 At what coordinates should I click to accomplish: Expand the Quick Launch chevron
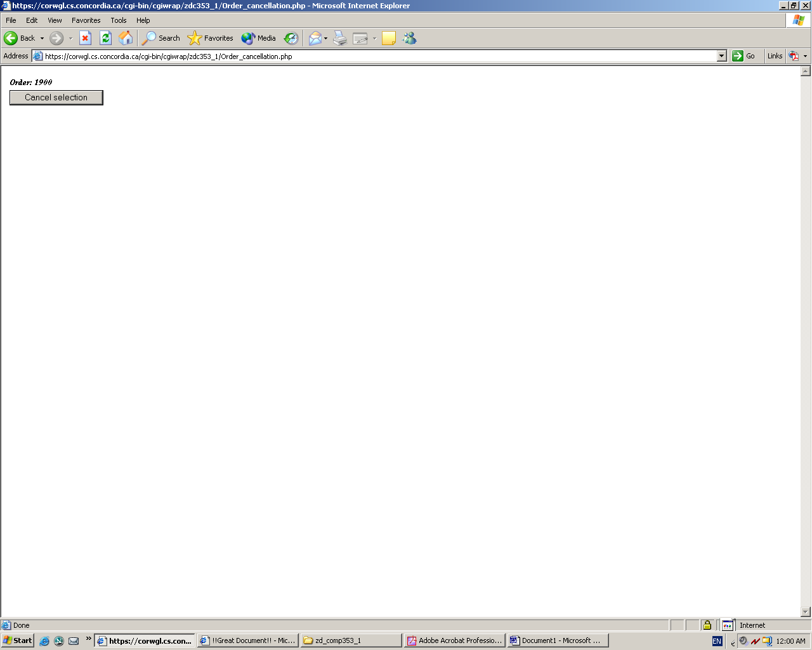click(x=88, y=639)
